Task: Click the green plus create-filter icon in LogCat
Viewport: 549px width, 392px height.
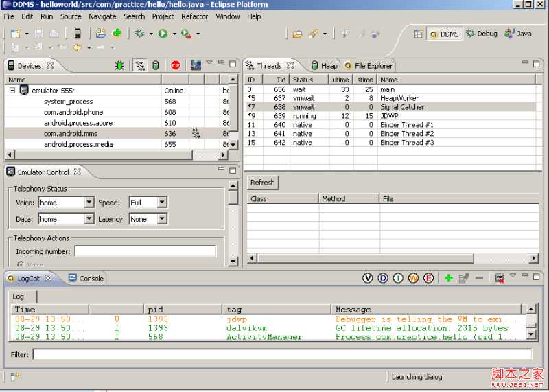Action: pos(448,278)
